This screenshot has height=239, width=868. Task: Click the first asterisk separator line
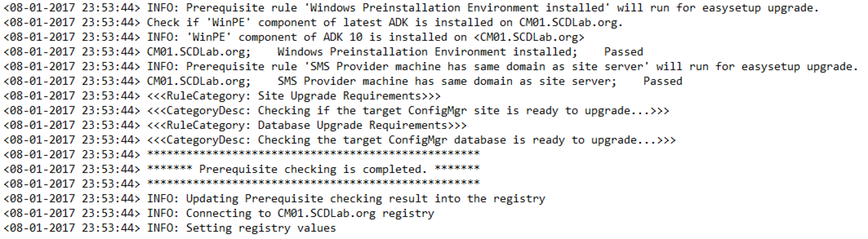(x=242, y=154)
